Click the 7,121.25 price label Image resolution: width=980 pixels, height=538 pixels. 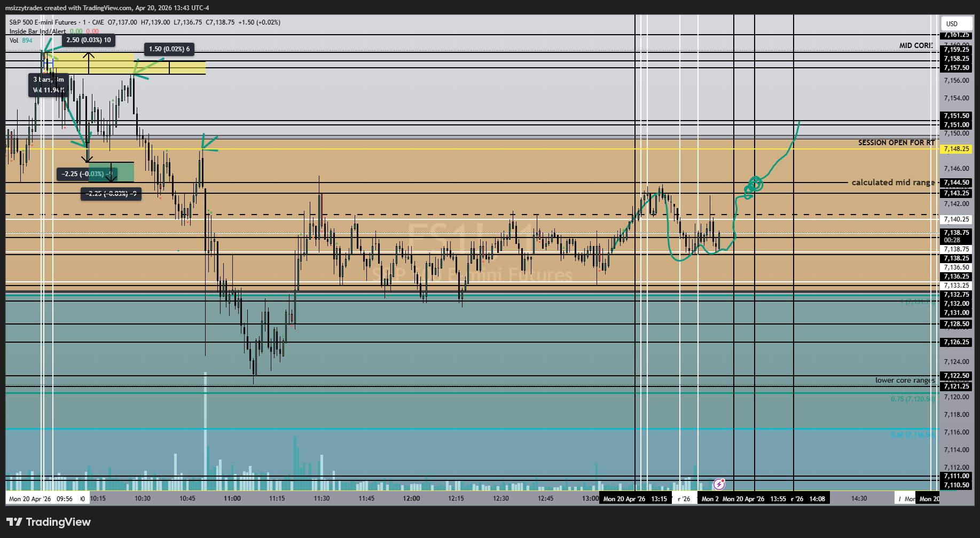pos(956,386)
